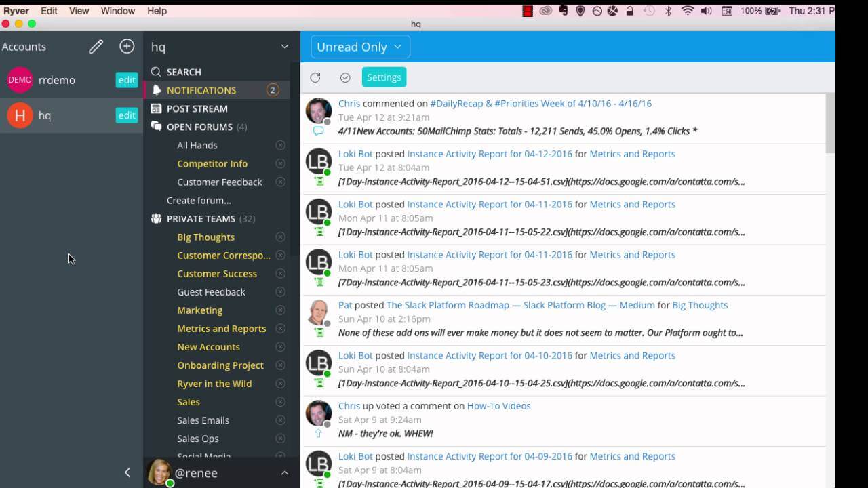
Task: Click the @renee profile avatar
Action: (159, 472)
